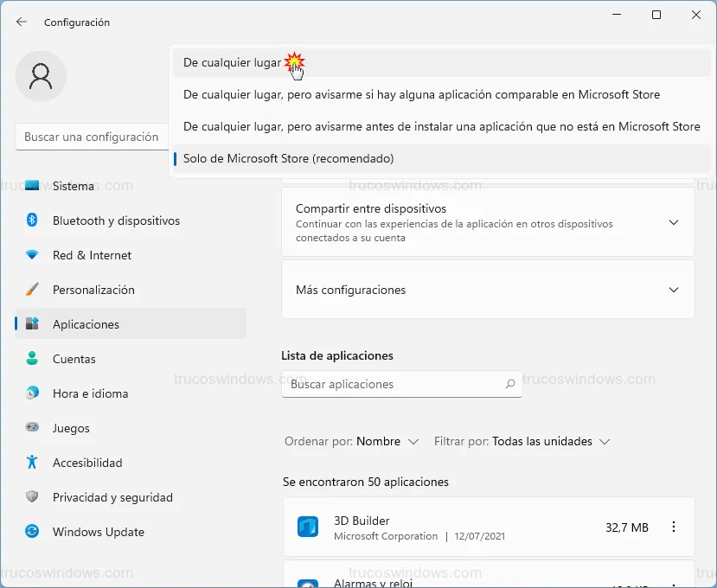Select option to notify about comparable Store apps

click(x=421, y=94)
